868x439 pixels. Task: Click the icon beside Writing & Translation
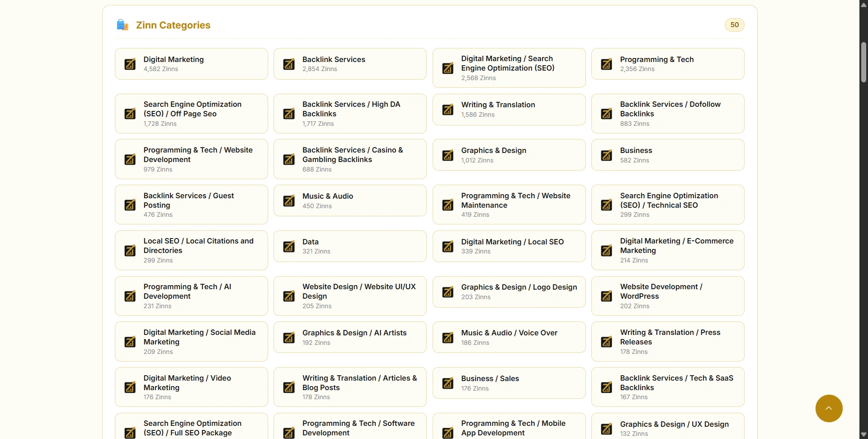tap(448, 110)
